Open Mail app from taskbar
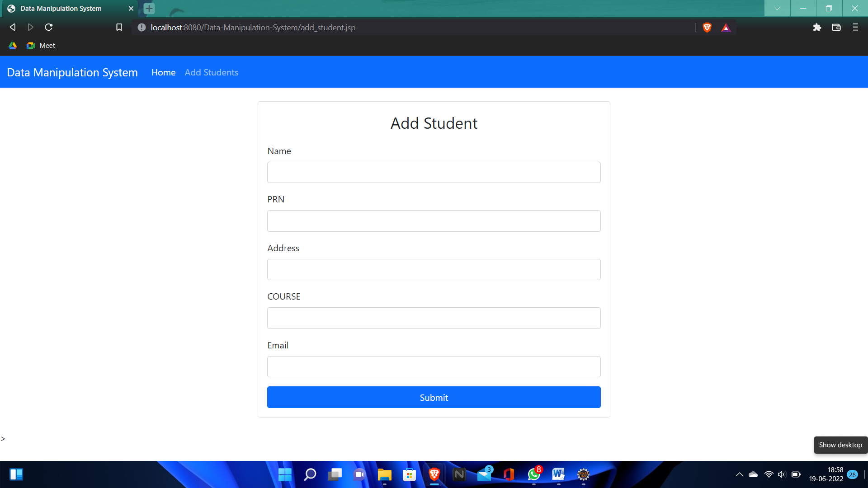 tap(484, 474)
